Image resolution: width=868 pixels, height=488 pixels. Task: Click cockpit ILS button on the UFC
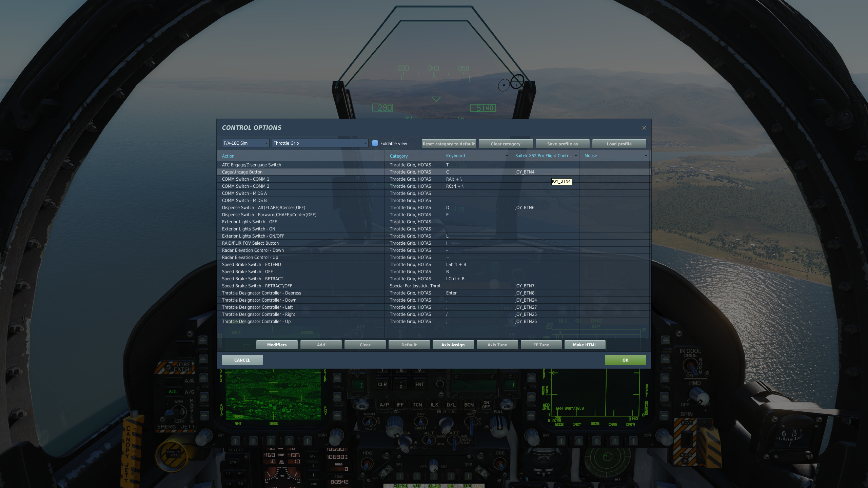click(434, 405)
